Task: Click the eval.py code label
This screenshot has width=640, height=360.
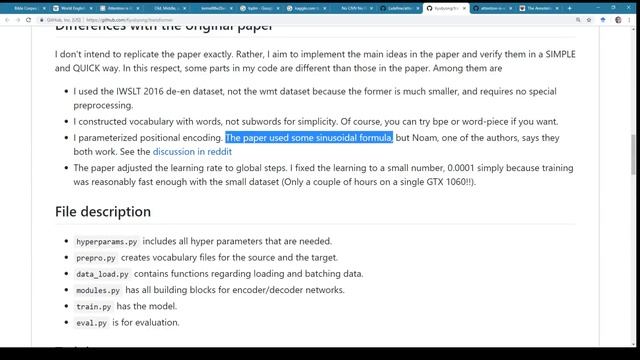Action: pos(91,323)
